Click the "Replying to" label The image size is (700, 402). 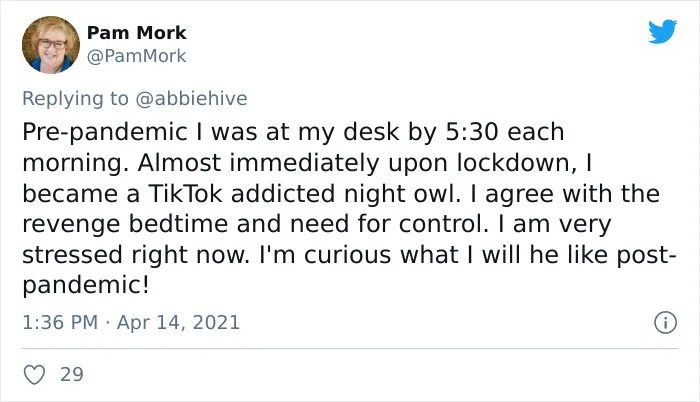tap(75, 99)
